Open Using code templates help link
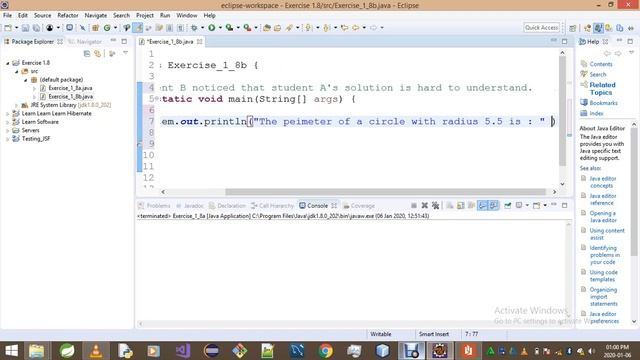 coord(603,276)
